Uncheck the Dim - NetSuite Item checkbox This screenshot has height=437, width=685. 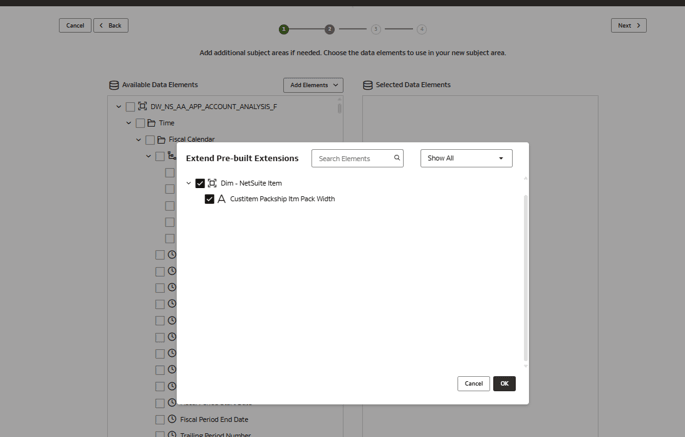[200, 183]
